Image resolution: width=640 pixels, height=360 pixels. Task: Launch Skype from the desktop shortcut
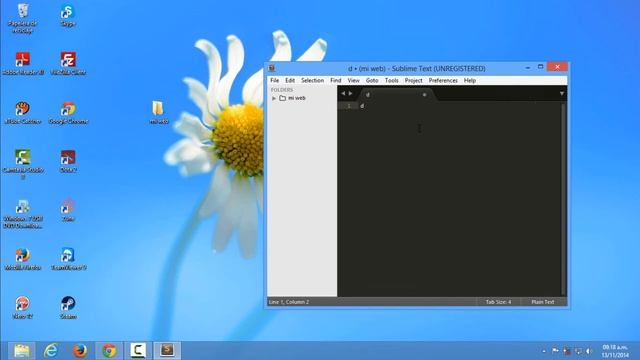[68, 16]
